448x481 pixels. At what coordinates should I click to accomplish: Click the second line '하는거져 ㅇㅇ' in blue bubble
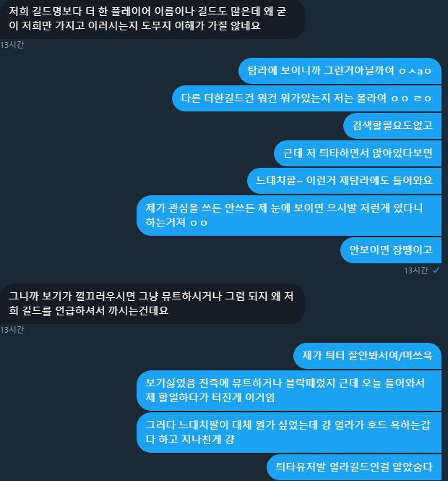[x=176, y=223]
